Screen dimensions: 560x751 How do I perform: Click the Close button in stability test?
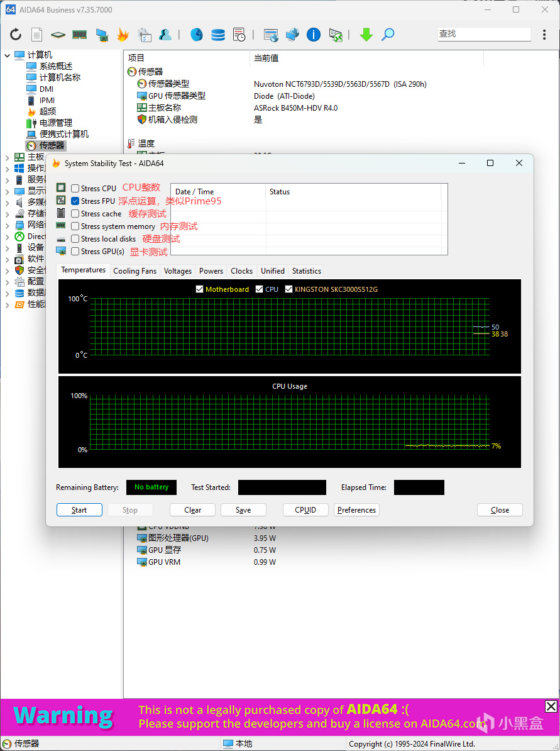point(500,510)
